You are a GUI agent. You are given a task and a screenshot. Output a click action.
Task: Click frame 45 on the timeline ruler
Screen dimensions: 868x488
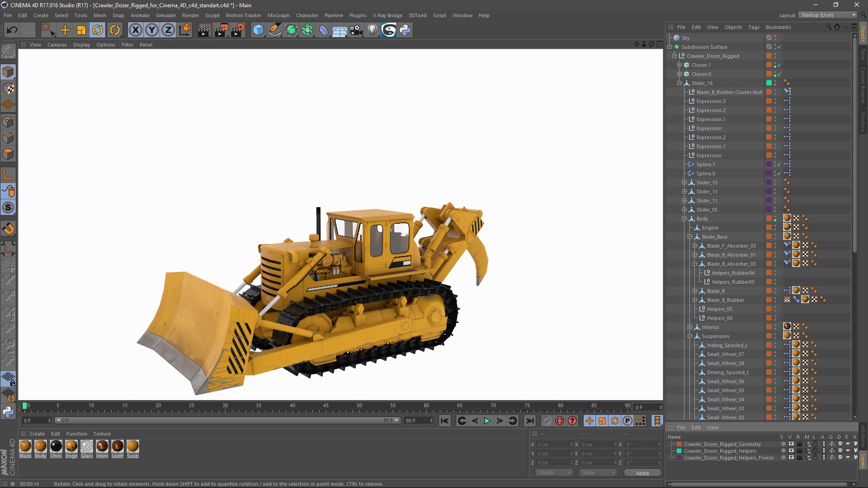325,406
